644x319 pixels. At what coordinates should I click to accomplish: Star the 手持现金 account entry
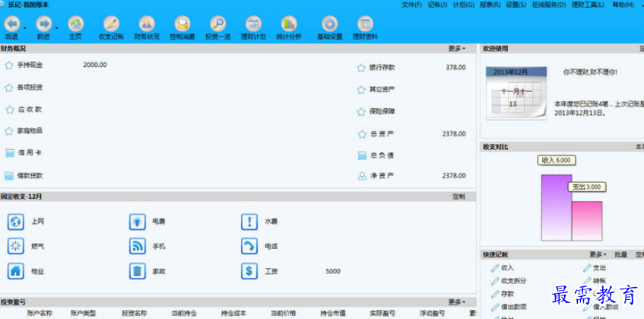pos(9,65)
